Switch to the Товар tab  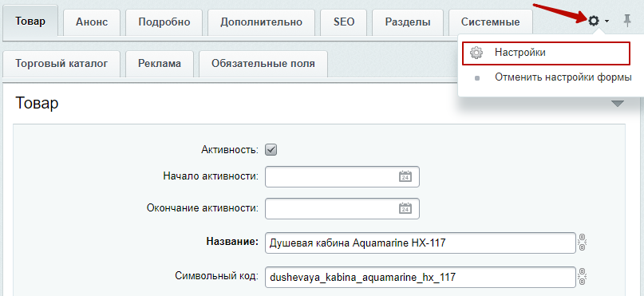pyautogui.click(x=30, y=22)
